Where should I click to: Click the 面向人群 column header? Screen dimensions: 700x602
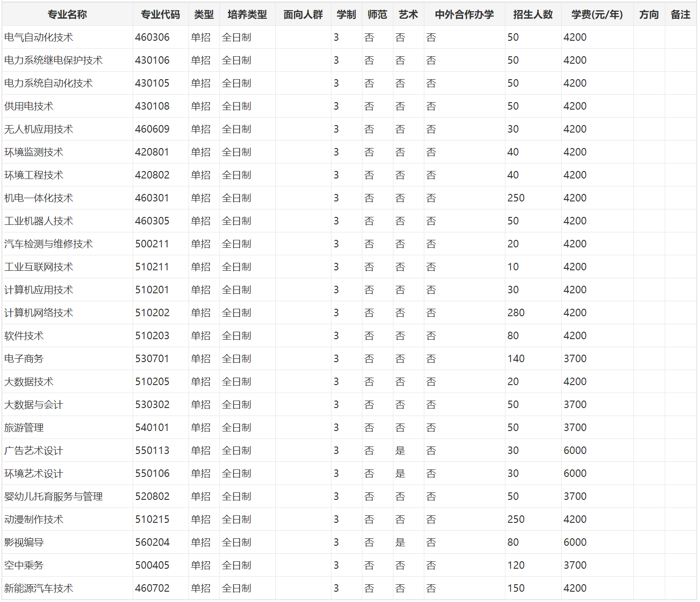[303, 15]
